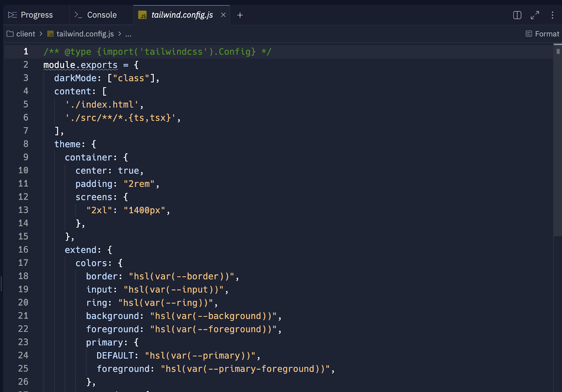Click line number 16 in gutter
Viewport: 562px width, 392px height.
pos(23,250)
